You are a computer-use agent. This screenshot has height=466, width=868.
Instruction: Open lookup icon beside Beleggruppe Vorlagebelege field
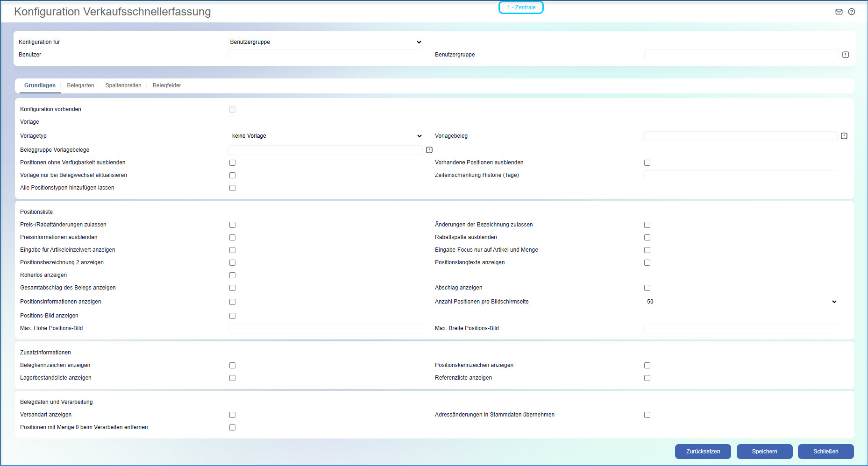[429, 150]
